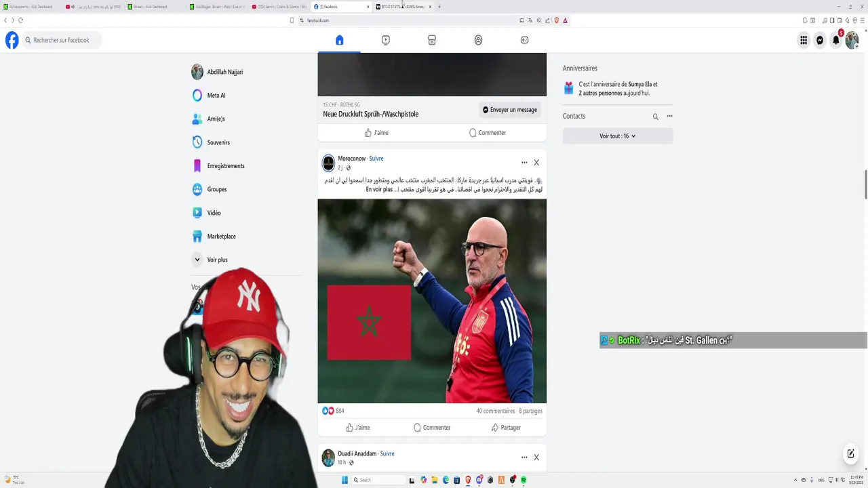868x488 pixels.
Task: Click Partager on the Moroconow post
Action: click(506, 428)
